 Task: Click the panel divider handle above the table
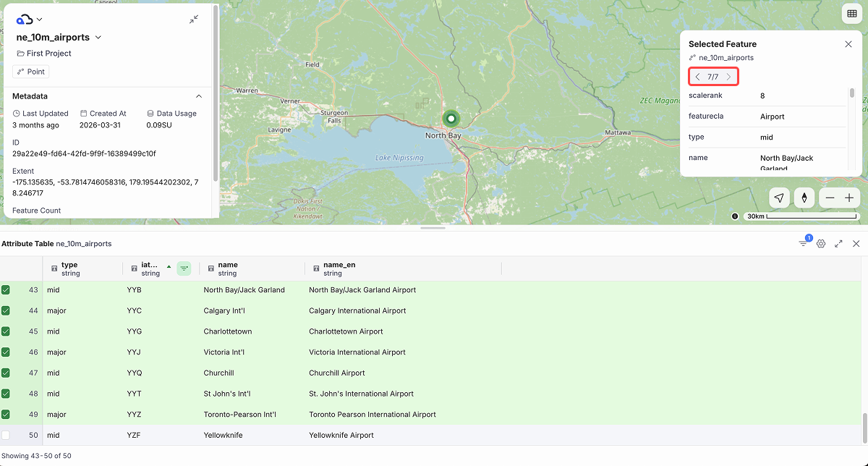click(433, 228)
